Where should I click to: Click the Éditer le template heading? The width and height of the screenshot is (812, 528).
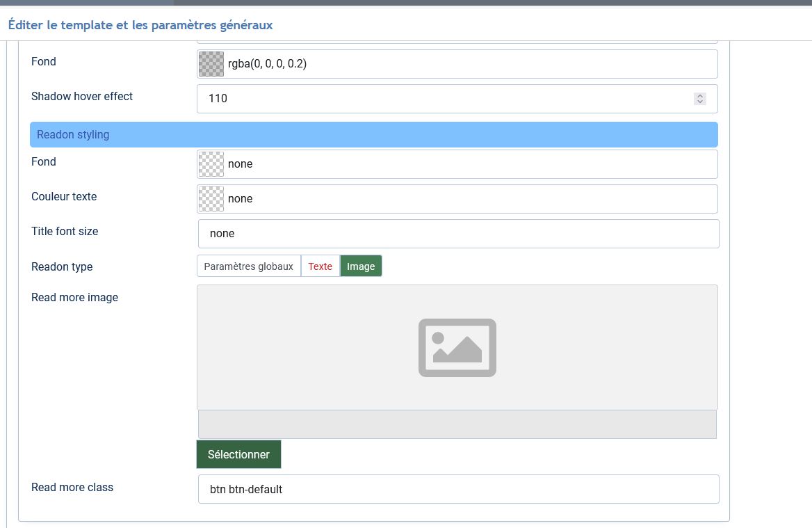140,25
